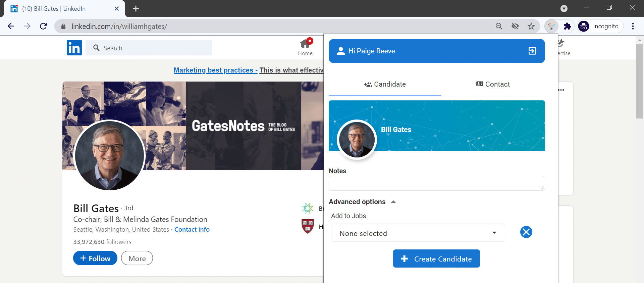644x283 pixels.
Task: Click Bill Gates avatar in extension panel
Action: [357, 139]
